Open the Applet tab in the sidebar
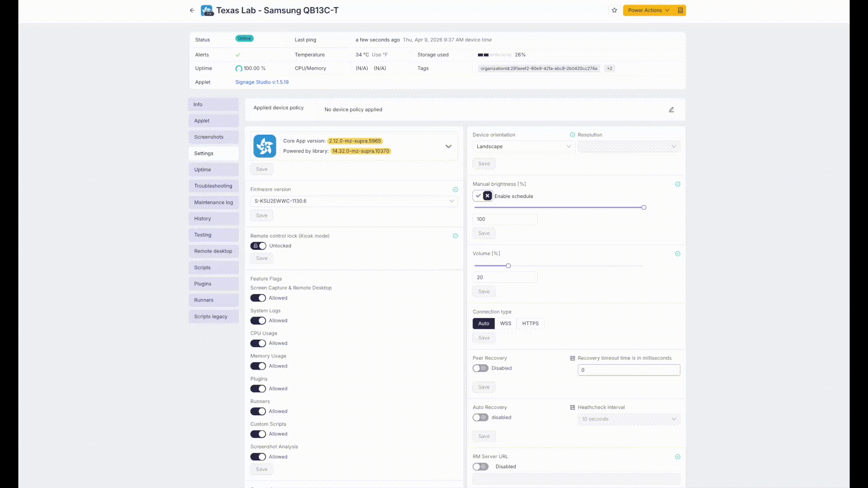This screenshot has height=488, width=868. tap(213, 121)
